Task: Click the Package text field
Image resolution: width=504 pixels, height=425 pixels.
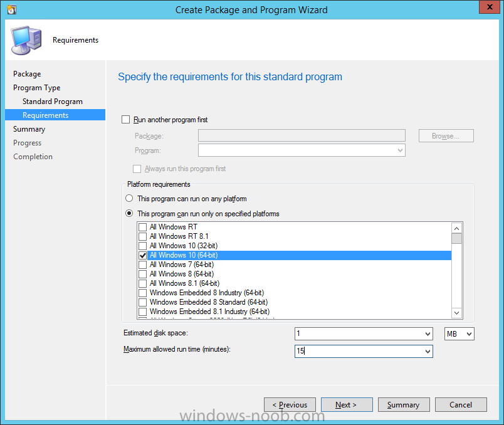Action: coord(302,135)
